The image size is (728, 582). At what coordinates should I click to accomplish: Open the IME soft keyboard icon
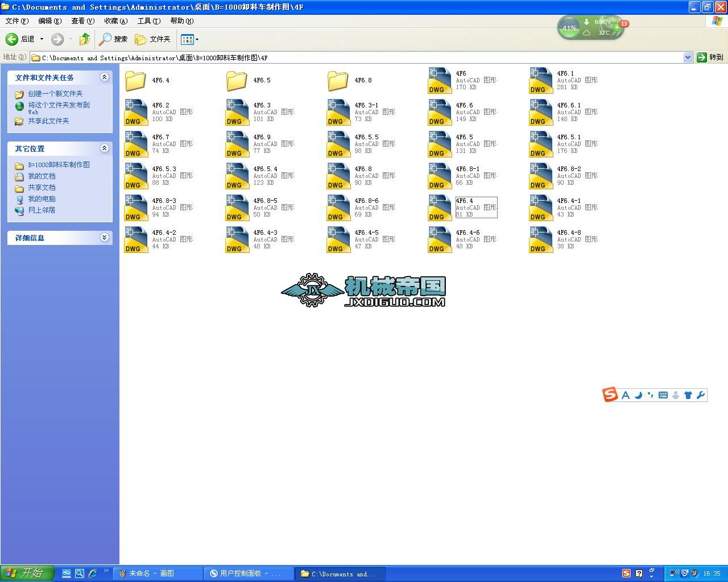click(663, 395)
